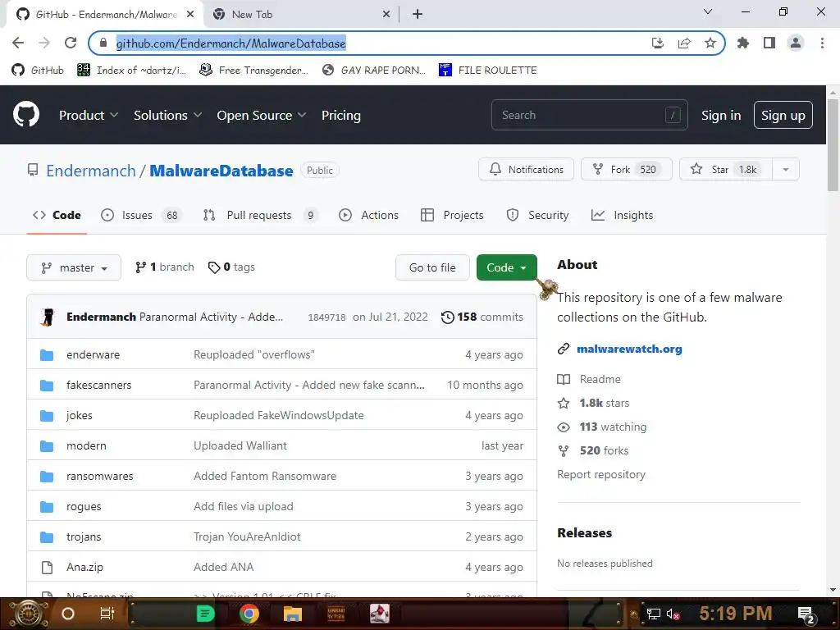Click the Report repository link
The width and height of the screenshot is (840, 630).
(x=601, y=475)
